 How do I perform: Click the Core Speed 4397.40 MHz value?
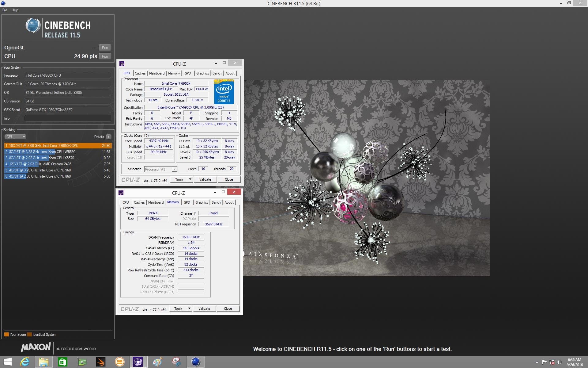(x=159, y=141)
